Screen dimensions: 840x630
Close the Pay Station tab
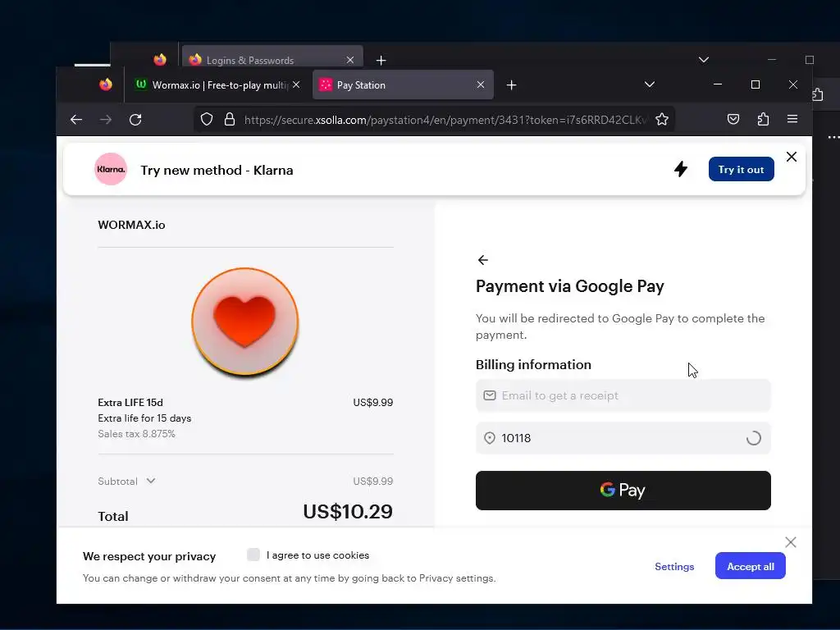(x=481, y=84)
